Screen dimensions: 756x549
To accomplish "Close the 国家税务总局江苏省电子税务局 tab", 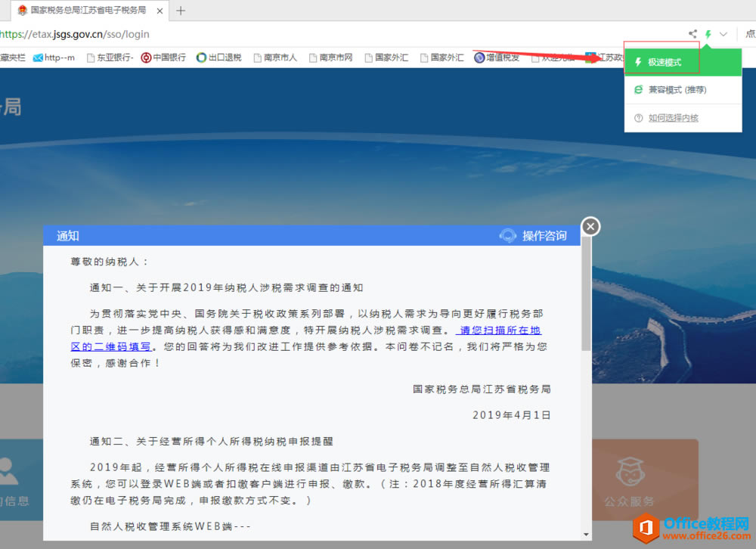I will coord(160,11).
